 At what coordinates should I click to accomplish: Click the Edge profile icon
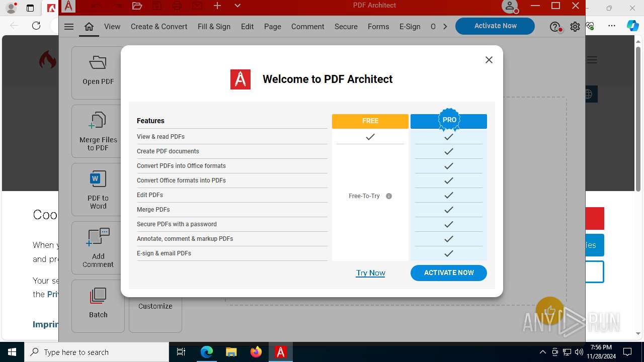[11, 8]
